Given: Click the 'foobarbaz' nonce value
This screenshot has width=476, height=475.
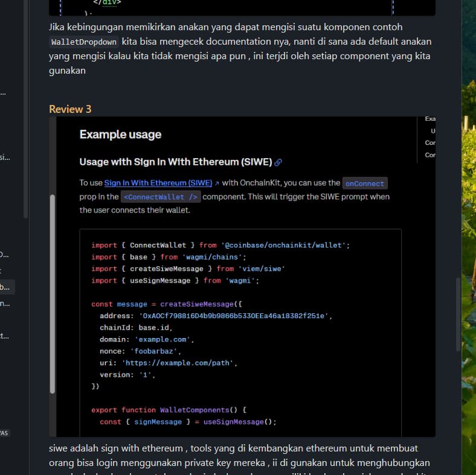Looking at the screenshot, I should (x=153, y=351).
